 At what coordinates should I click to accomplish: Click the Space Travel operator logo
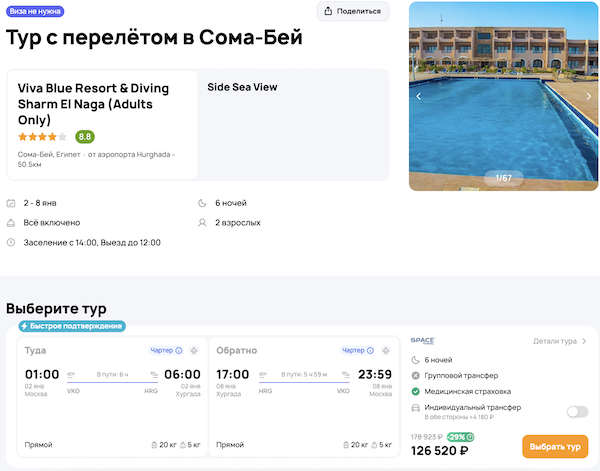pyautogui.click(x=422, y=341)
